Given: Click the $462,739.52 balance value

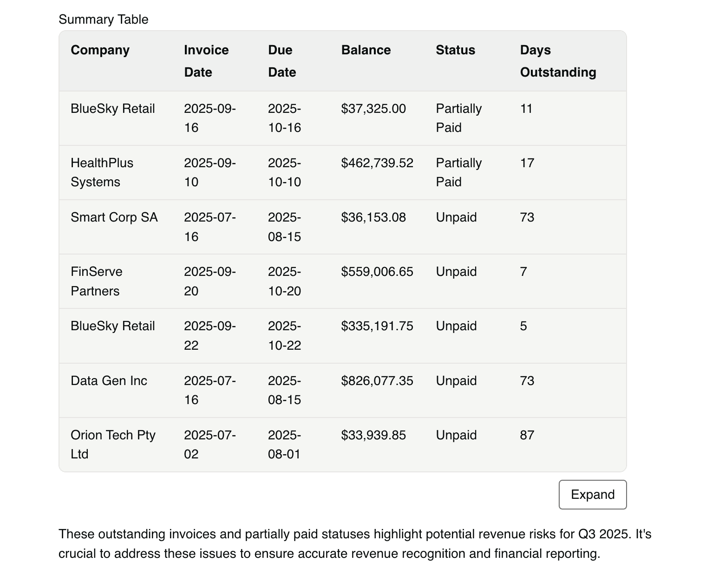Looking at the screenshot, I should tap(377, 163).
